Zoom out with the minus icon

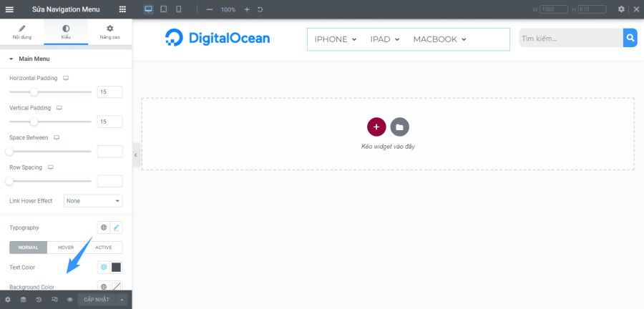coord(210,9)
